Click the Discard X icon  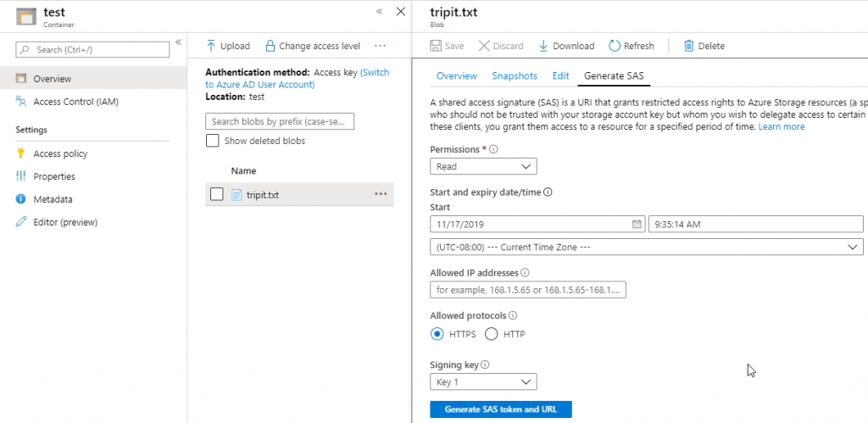(x=484, y=46)
